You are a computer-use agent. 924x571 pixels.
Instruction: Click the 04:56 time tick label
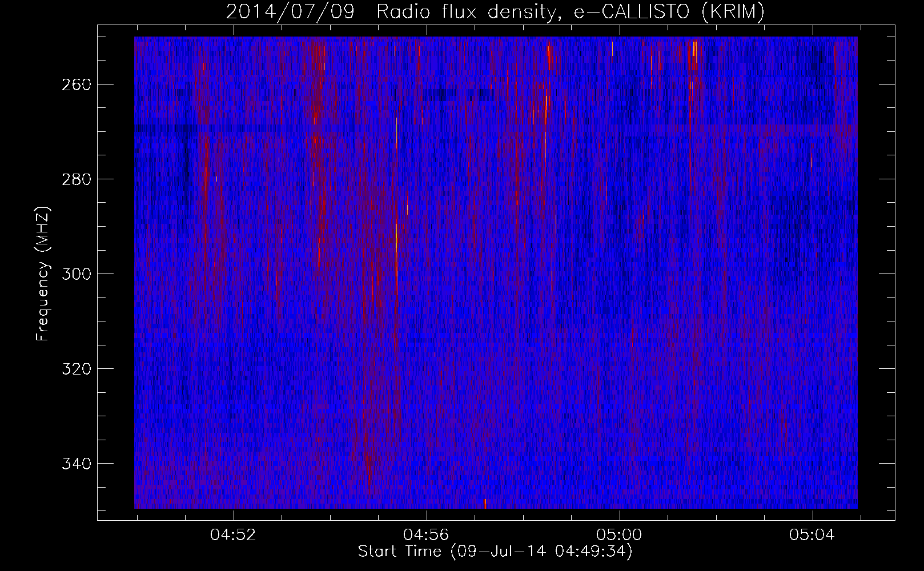(426, 535)
